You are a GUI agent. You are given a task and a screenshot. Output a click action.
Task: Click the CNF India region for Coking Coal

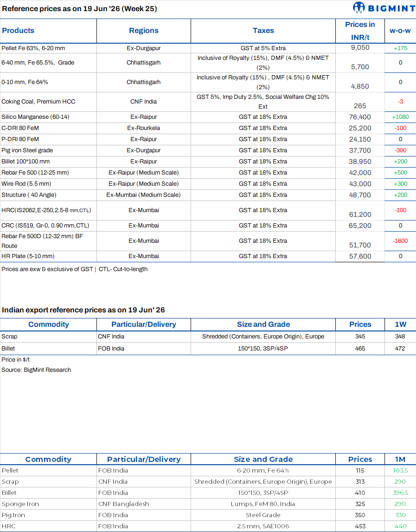click(144, 102)
